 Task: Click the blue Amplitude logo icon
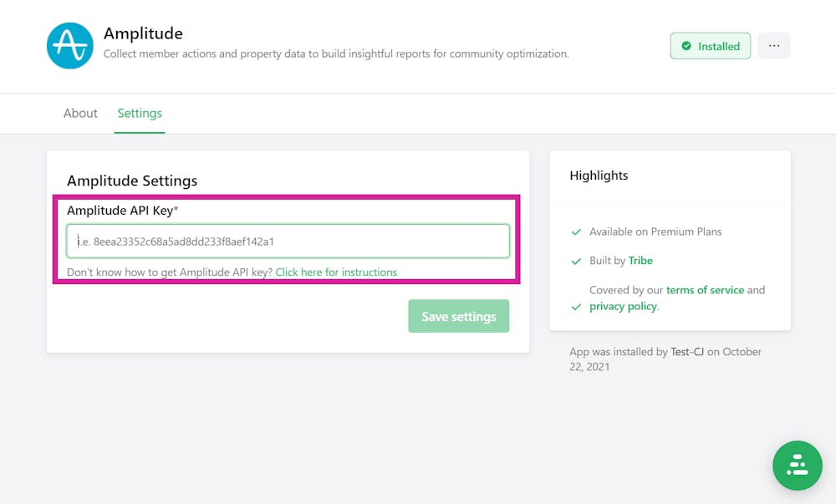[x=69, y=46]
